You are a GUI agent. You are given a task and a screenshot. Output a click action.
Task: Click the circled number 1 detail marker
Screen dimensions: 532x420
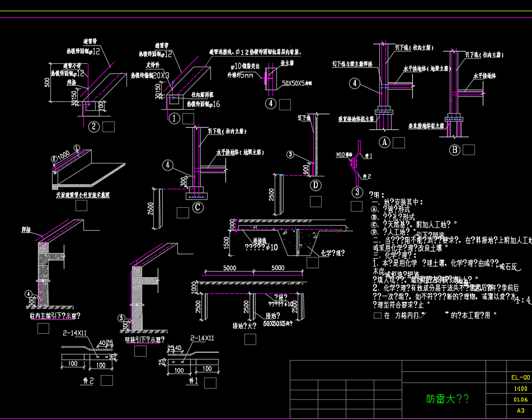coord(174,118)
